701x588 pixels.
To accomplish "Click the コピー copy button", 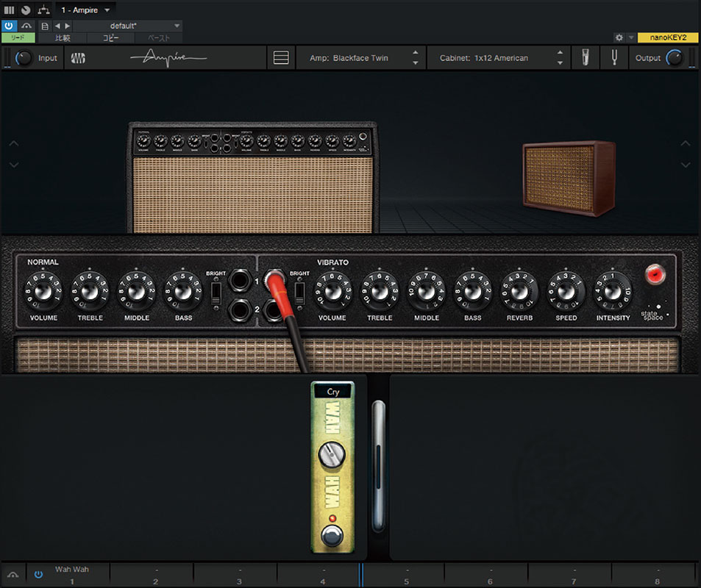I will pyautogui.click(x=111, y=38).
